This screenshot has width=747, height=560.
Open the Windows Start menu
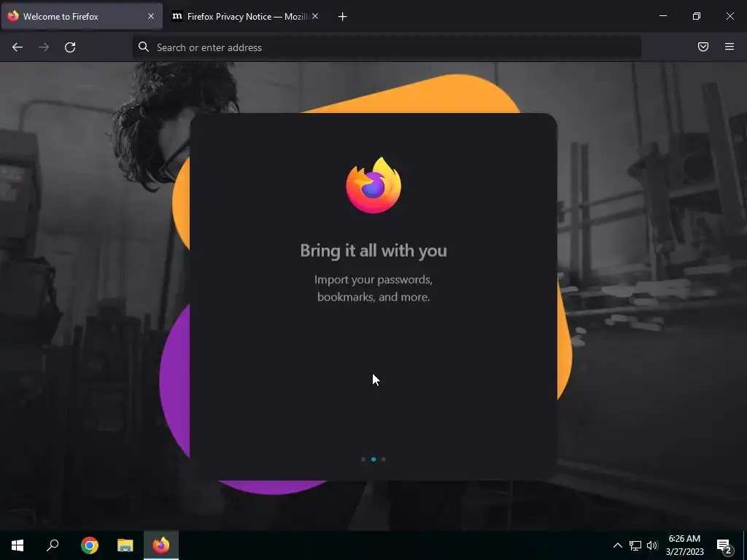[x=18, y=545]
